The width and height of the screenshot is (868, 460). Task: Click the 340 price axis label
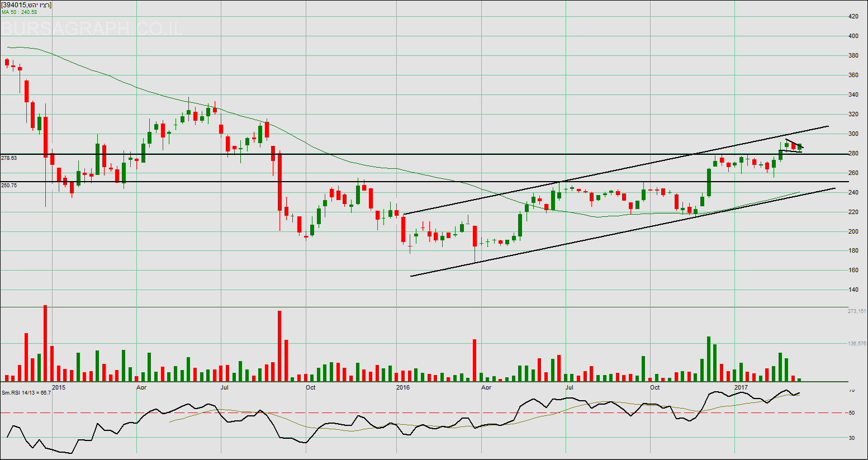[853, 95]
